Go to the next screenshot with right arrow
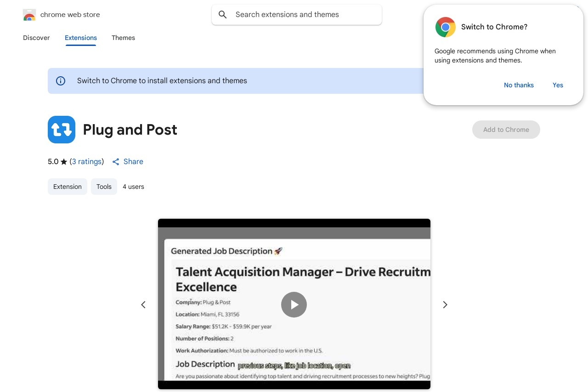 [445, 305]
